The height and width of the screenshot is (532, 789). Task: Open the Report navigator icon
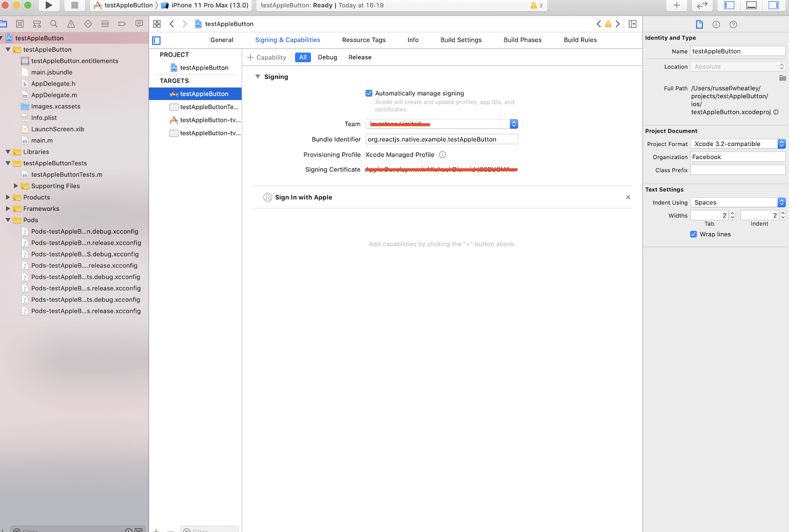point(139,24)
